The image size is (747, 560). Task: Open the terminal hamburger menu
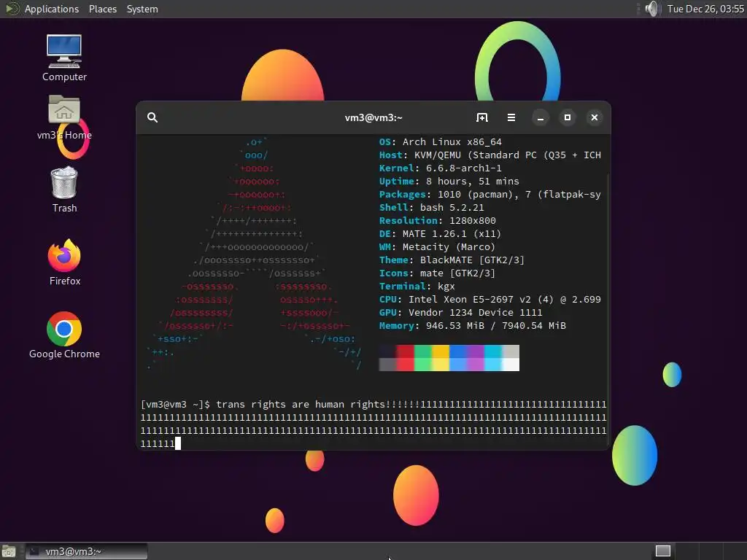tap(511, 117)
